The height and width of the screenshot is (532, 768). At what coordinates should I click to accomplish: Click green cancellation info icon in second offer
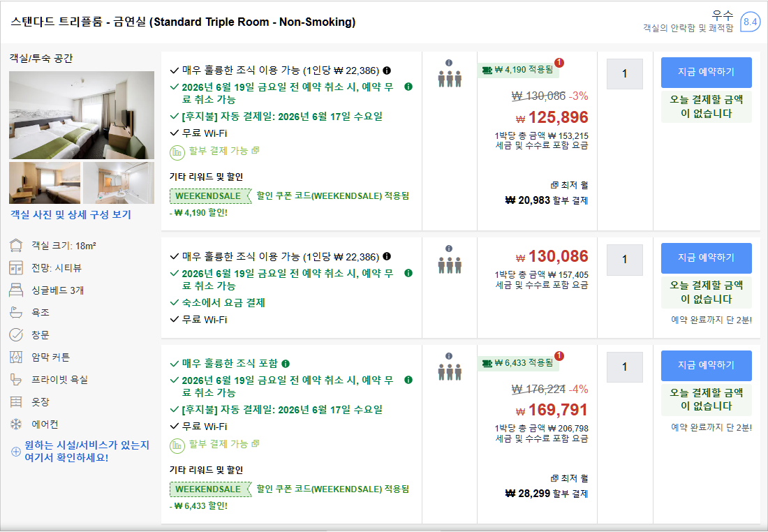pos(408,273)
